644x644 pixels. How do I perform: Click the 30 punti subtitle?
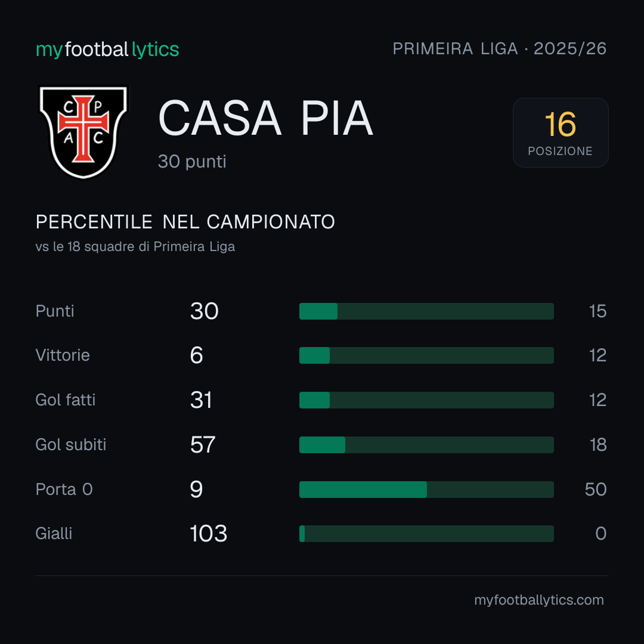click(192, 162)
